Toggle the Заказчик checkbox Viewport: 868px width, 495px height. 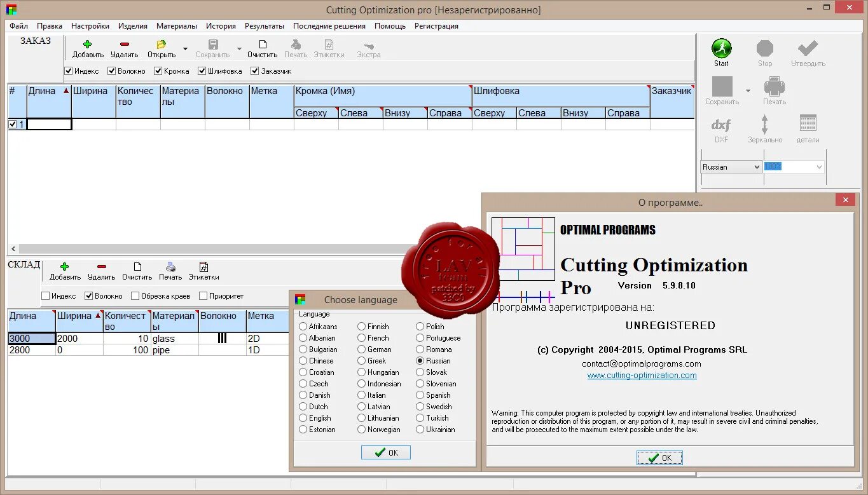coord(255,71)
